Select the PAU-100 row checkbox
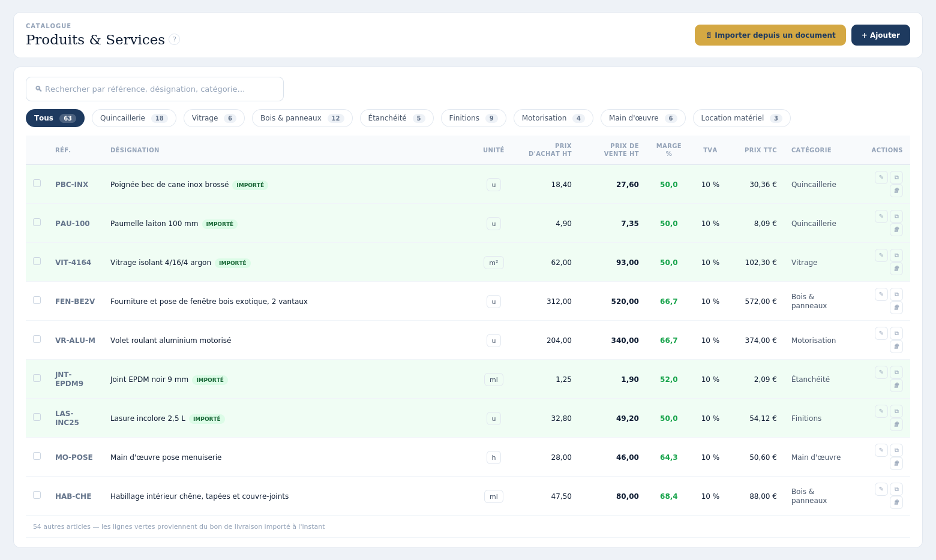Screen dimensions: 936x560 pos(37,222)
